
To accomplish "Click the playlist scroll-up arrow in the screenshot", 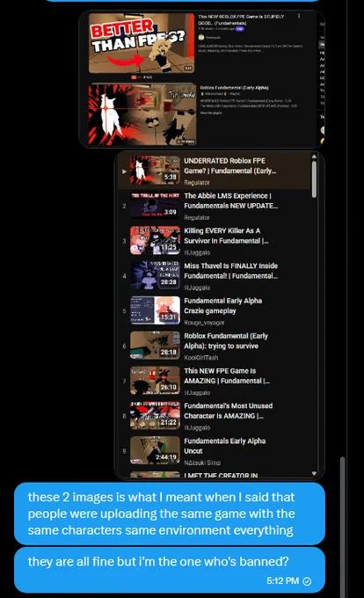I will (x=314, y=157).
